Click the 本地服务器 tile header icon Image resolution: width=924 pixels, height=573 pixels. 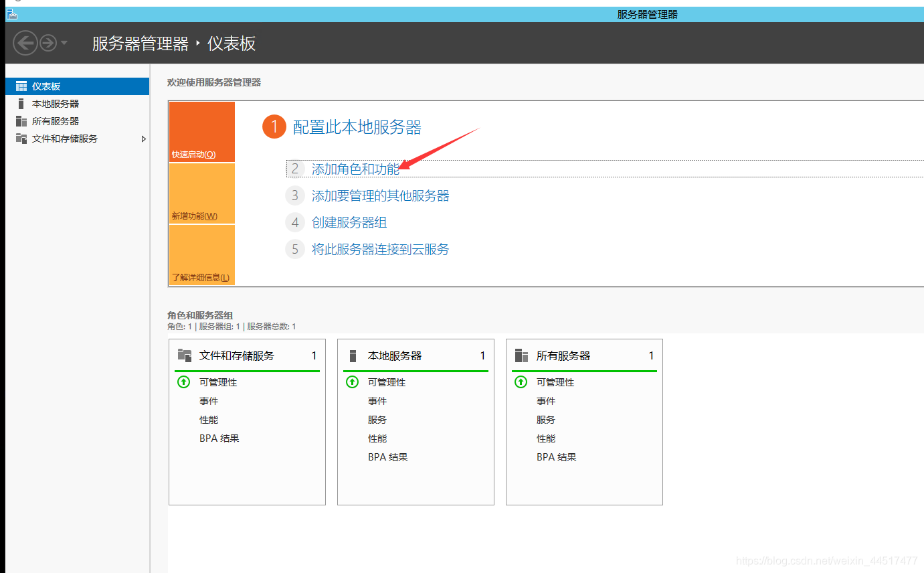[x=353, y=355]
